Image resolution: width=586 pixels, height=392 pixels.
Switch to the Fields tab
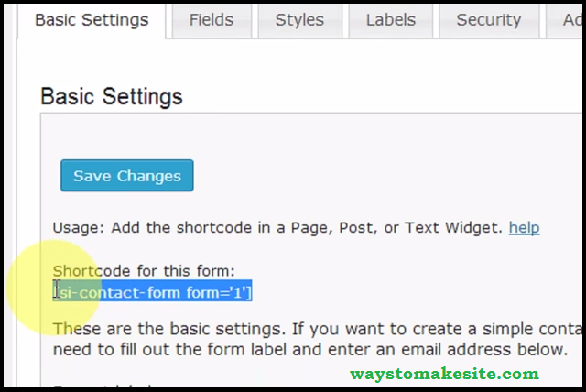tap(211, 19)
